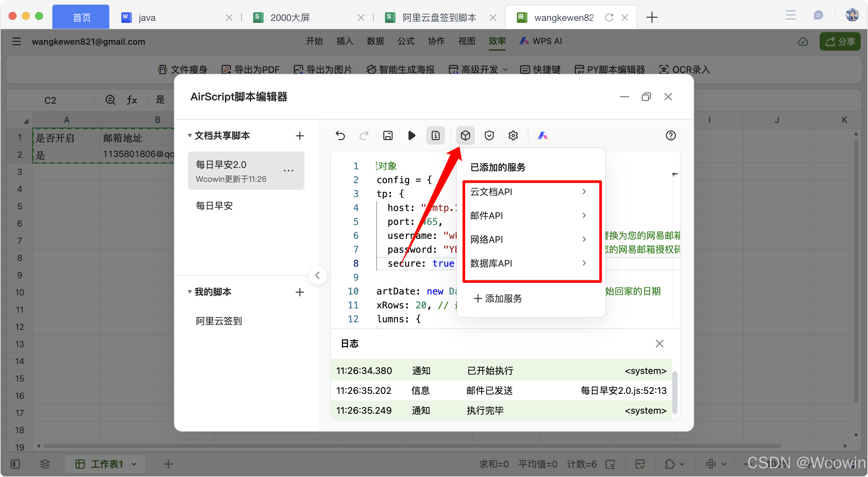Open more options for 每日早安2.0
This screenshot has height=477, width=868.
pos(289,171)
